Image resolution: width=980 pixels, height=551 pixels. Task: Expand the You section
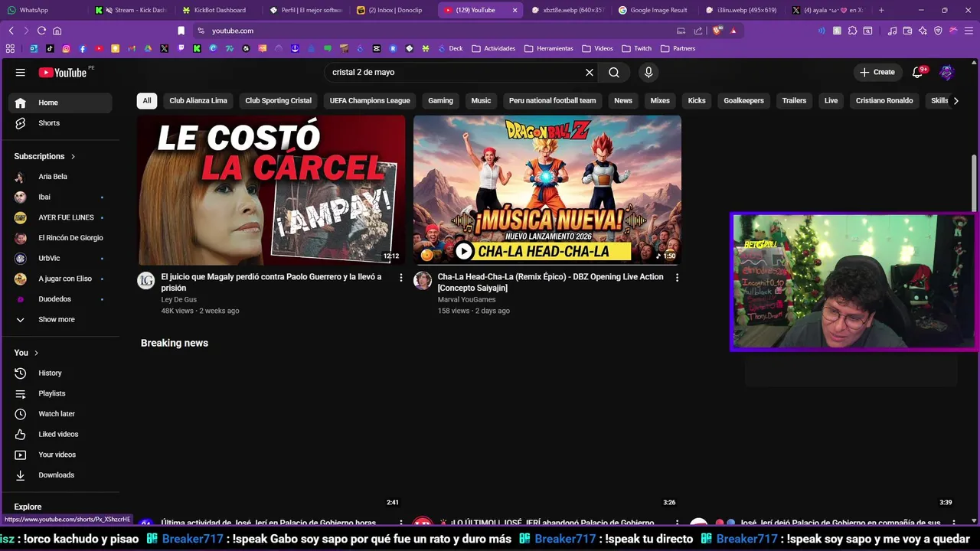pos(26,353)
